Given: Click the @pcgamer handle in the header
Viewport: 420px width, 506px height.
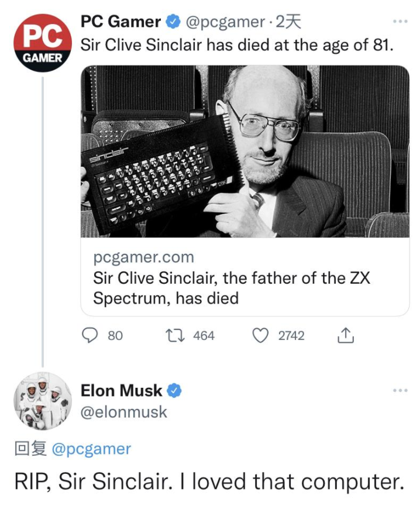Looking at the screenshot, I should 225,22.
